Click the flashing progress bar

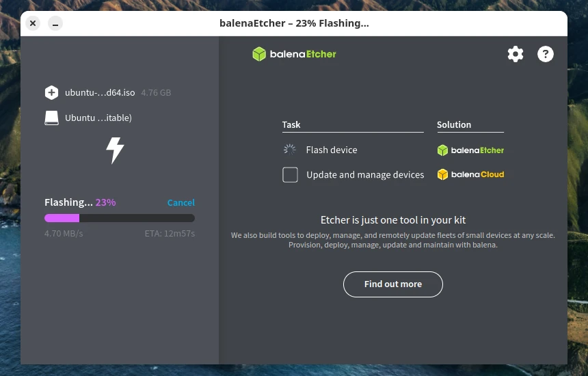click(120, 218)
